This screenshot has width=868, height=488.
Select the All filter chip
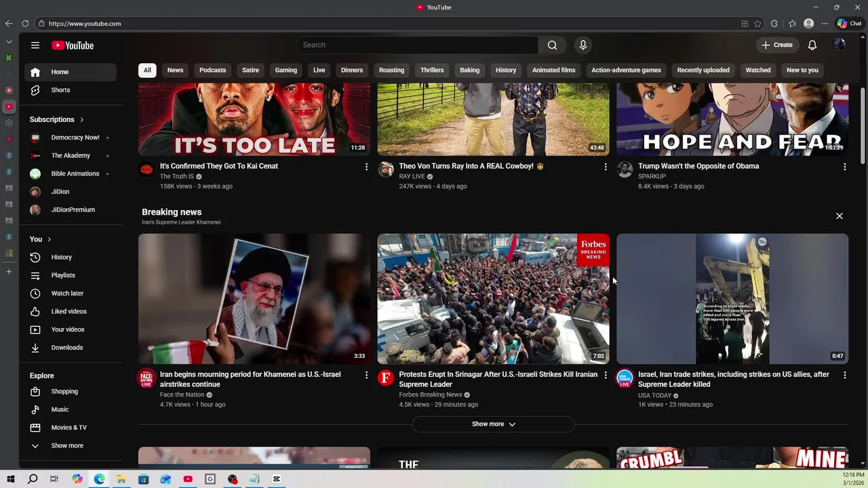coord(147,70)
